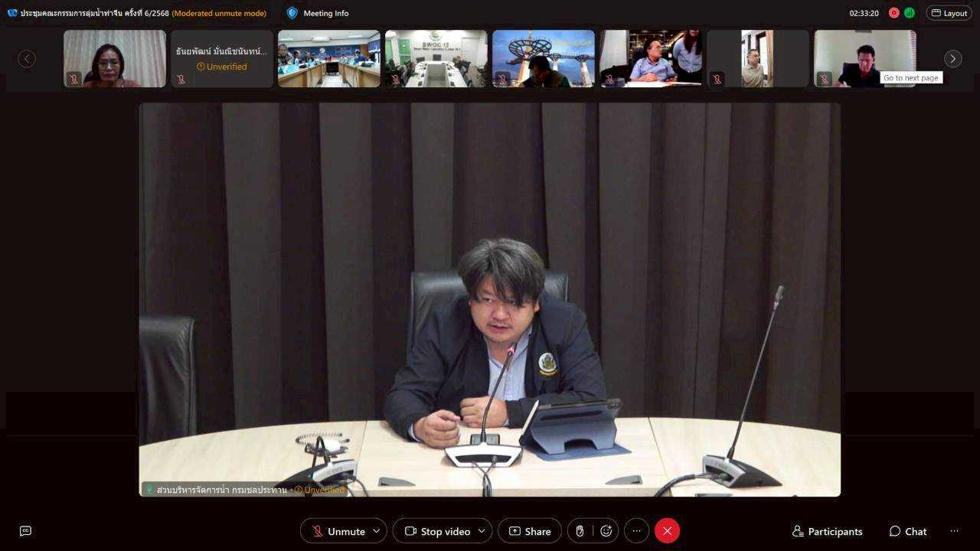Open the emoji reactions icon

606,531
